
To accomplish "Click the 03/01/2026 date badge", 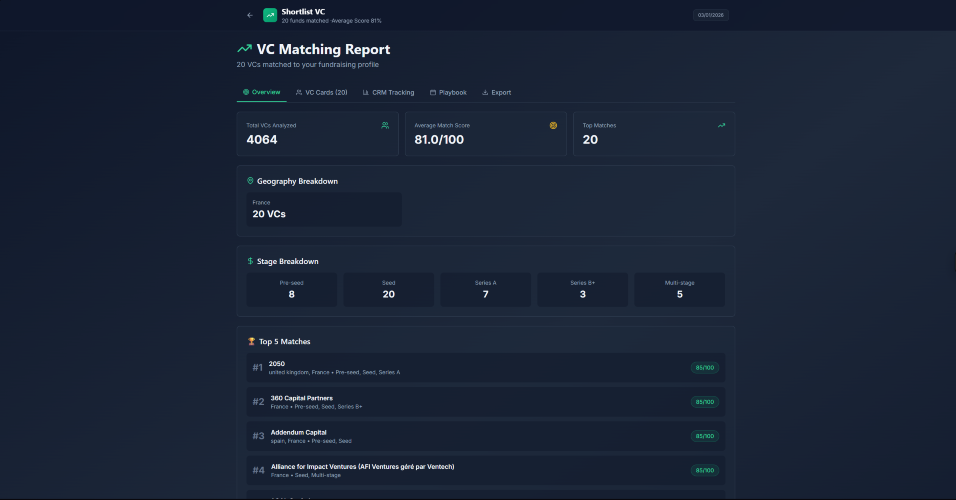I will point(713,15).
